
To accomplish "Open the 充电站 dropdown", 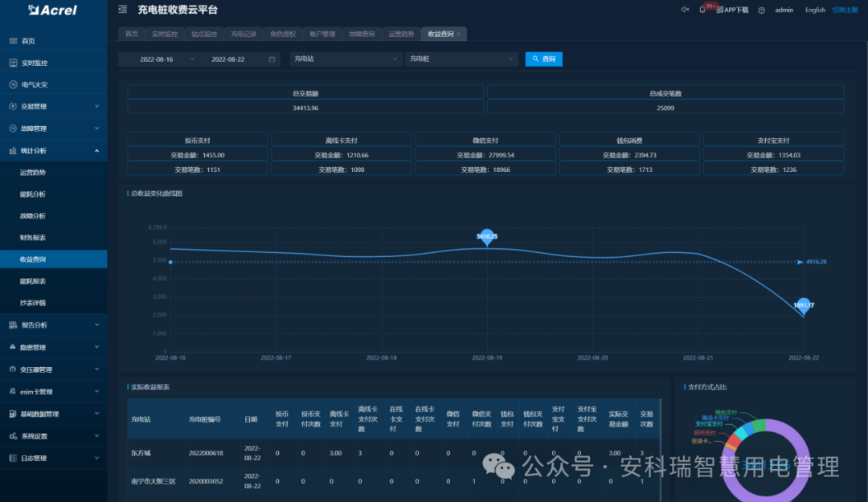I will tap(346, 59).
